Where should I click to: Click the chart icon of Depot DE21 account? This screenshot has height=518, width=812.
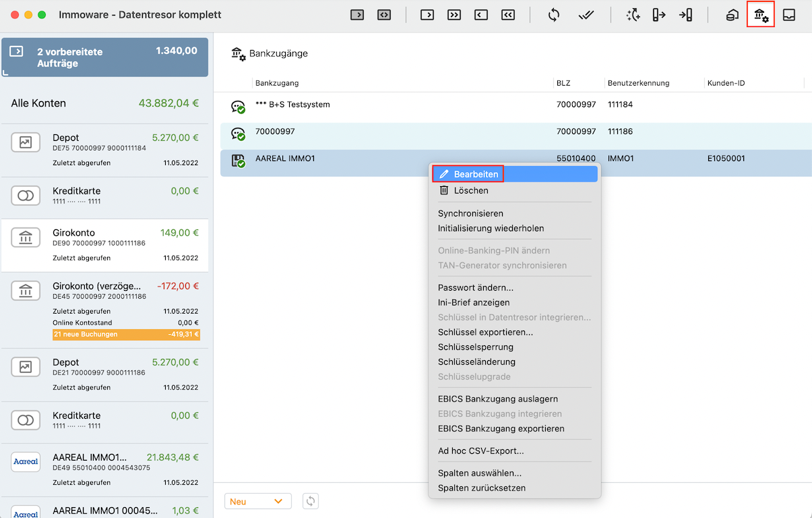point(26,367)
